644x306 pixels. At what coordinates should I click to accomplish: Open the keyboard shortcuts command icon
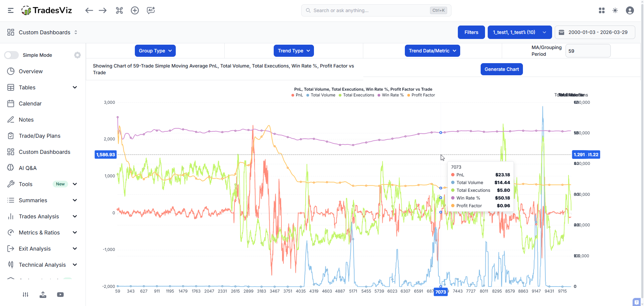[119, 10]
